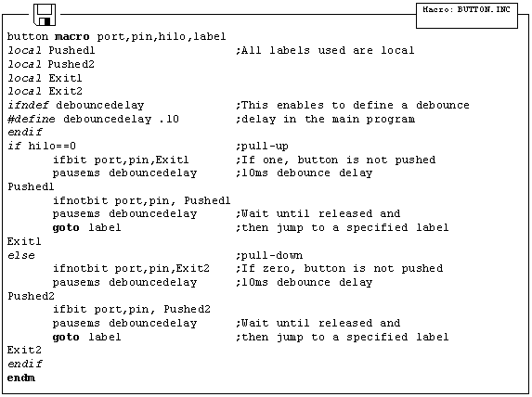
Task: Click the ifnotbit port,pin,Exit2 instruction
Action: (x=131, y=268)
